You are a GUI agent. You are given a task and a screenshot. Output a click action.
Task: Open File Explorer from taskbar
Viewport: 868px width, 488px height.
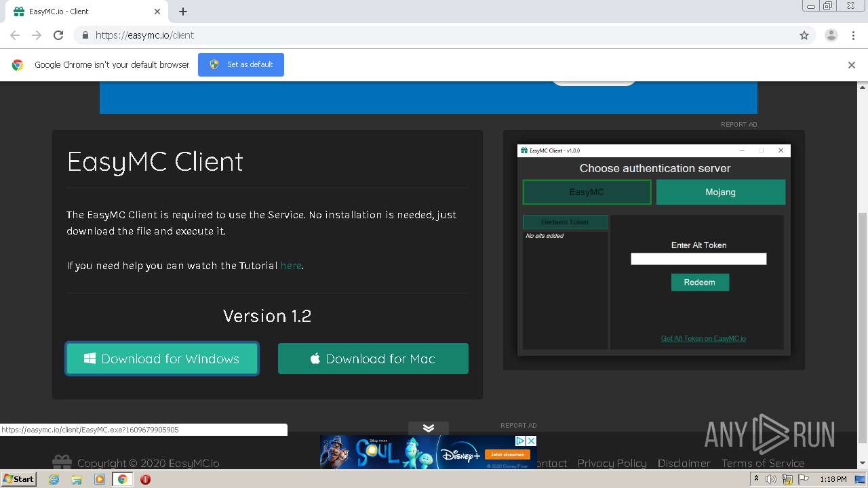point(77,479)
